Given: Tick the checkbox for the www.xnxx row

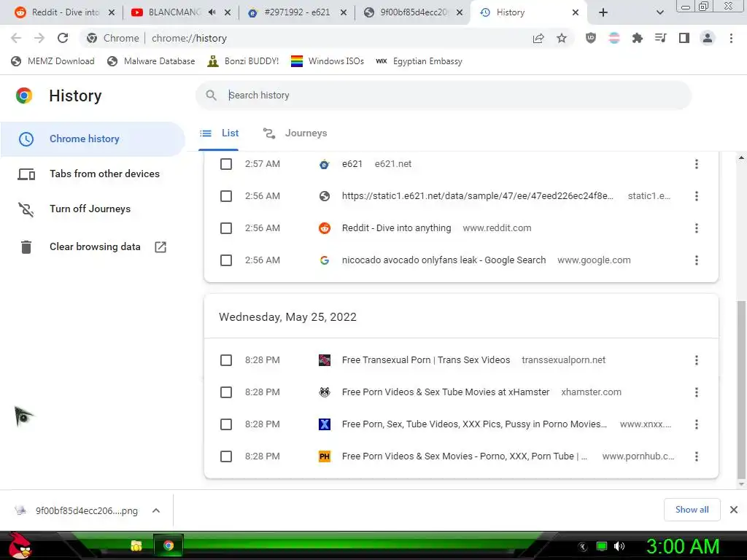Looking at the screenshot, I should [x=226, y=424].
